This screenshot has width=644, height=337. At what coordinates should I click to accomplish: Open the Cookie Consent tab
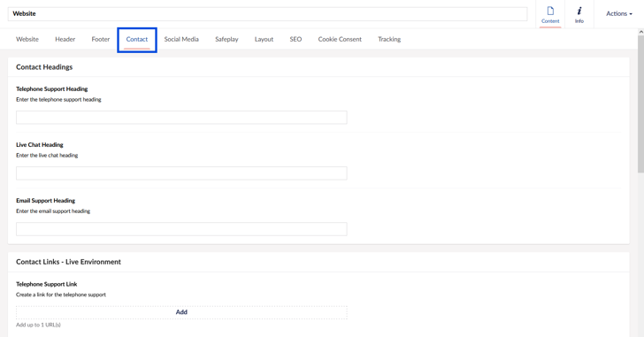click(340, 40)
